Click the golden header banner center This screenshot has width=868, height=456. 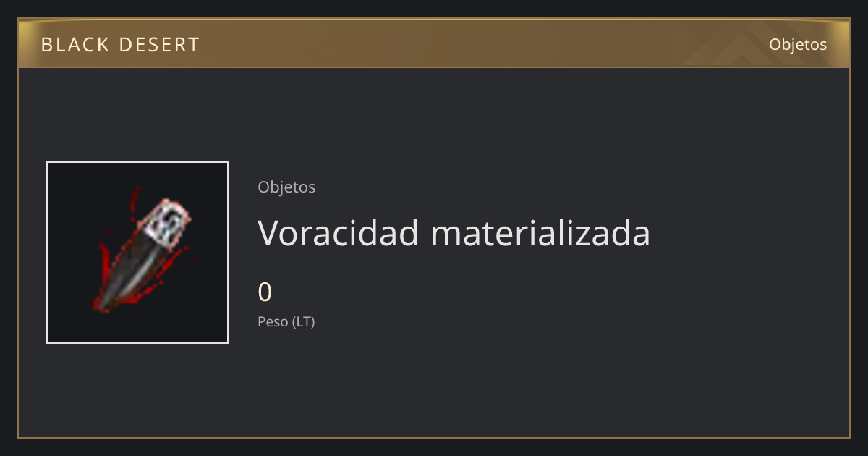pos(434,43)
